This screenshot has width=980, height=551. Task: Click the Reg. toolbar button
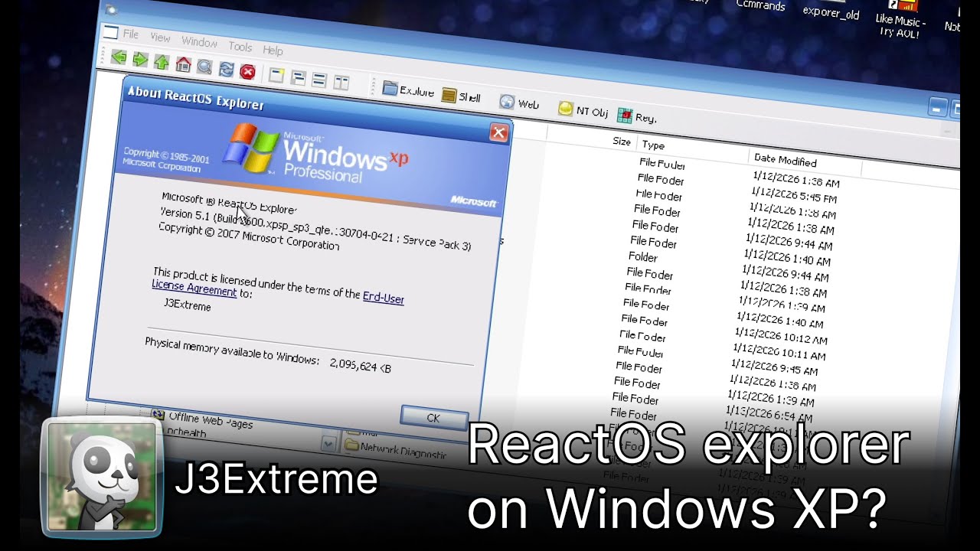click(x=637, y=116)
